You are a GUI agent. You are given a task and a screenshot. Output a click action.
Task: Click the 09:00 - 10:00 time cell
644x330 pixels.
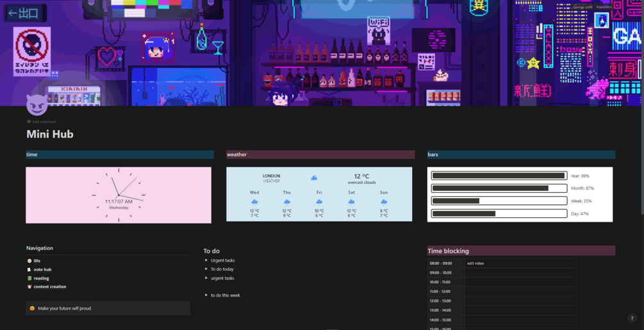(446, 272)
